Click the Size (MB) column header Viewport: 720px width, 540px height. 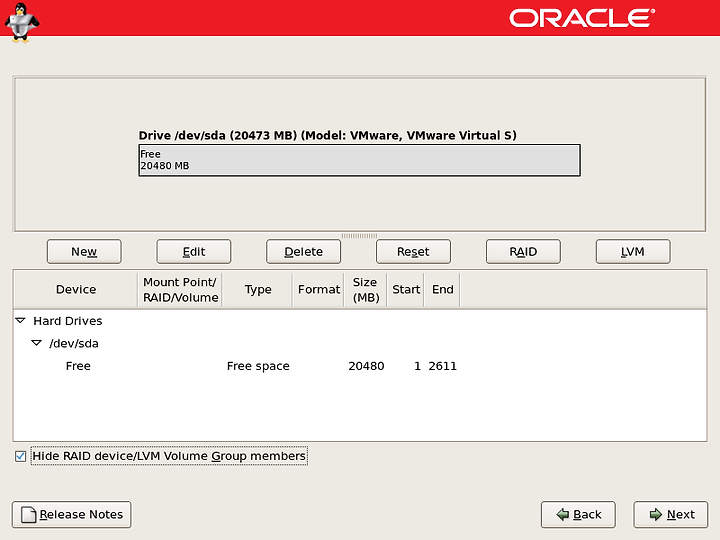coord(366,290)
